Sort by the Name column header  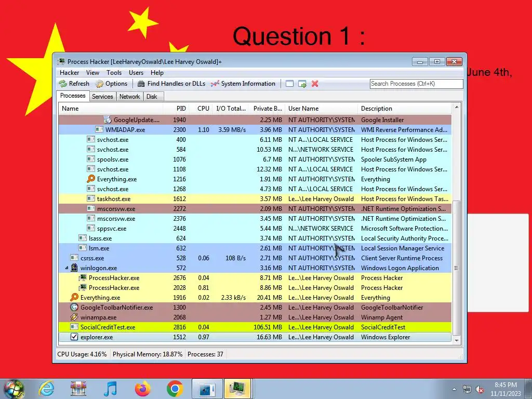(111, 109)
